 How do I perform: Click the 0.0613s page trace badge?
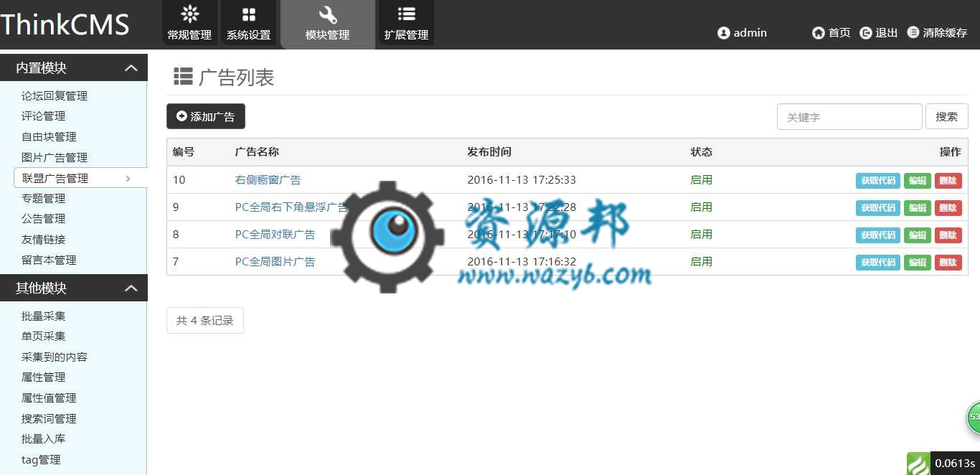(x=955, y=464)
